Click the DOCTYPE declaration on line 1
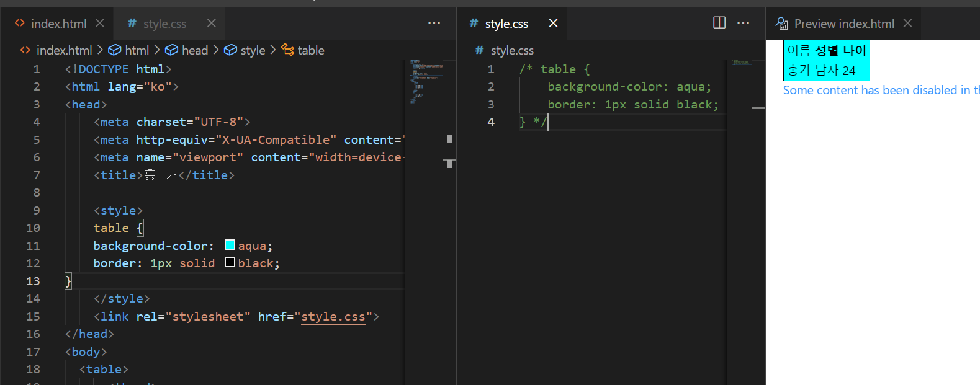980x385 pixels. coord(118,69)
